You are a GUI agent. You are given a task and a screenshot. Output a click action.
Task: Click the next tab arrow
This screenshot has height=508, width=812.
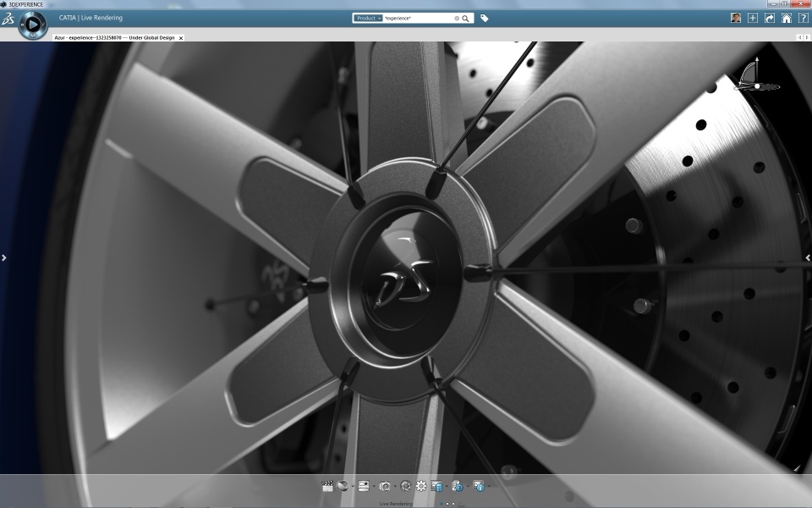point(806,37)
